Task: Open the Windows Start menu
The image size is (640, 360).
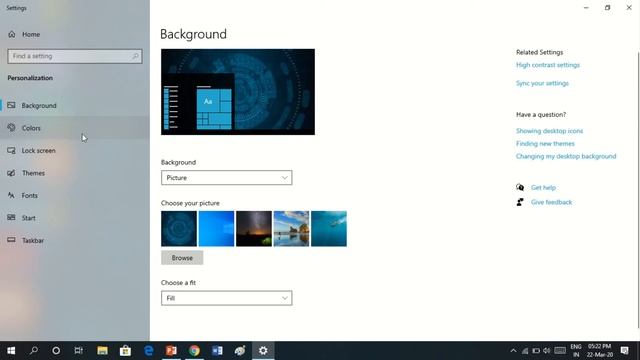Action: click(11, 351)
